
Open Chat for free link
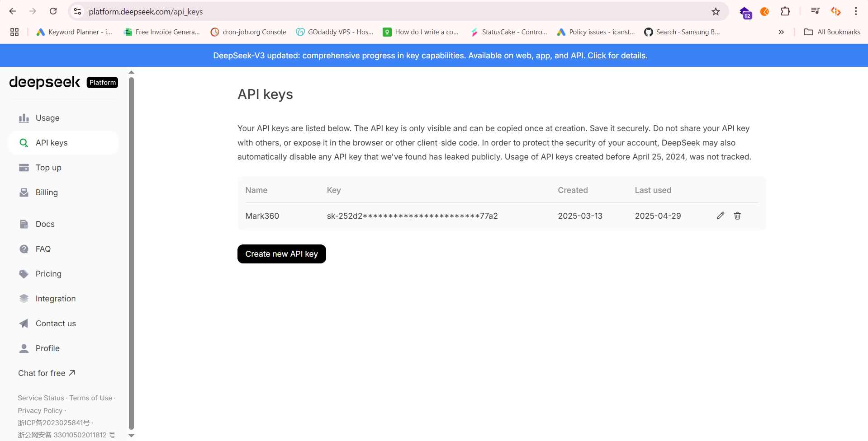[x=47, y=373]
